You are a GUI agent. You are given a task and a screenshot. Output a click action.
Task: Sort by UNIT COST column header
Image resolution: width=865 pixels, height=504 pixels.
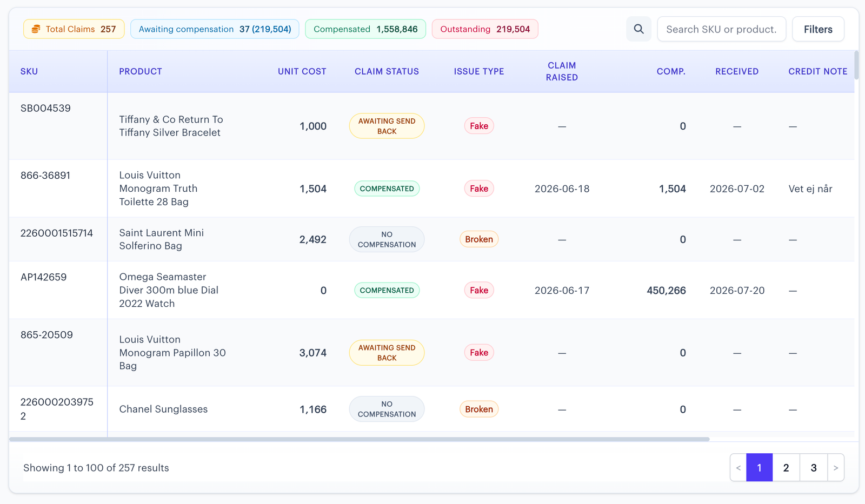point(302,71)
